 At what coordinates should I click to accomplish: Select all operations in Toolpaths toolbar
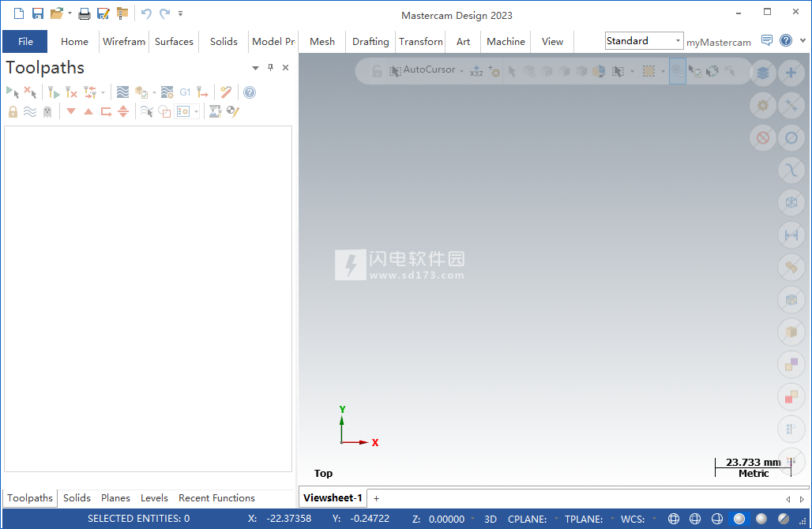pyautogui.click(x=13, y=92)
